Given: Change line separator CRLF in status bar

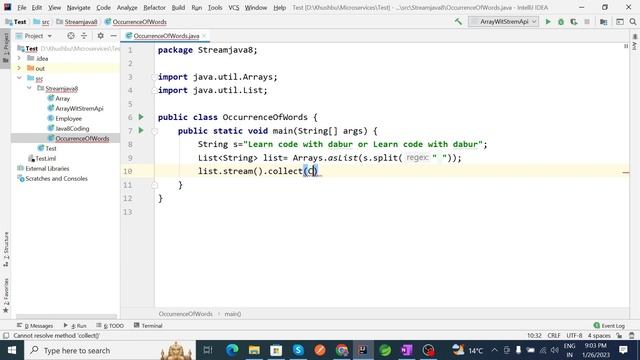Looking at the screenshot, I should (554, 336).
